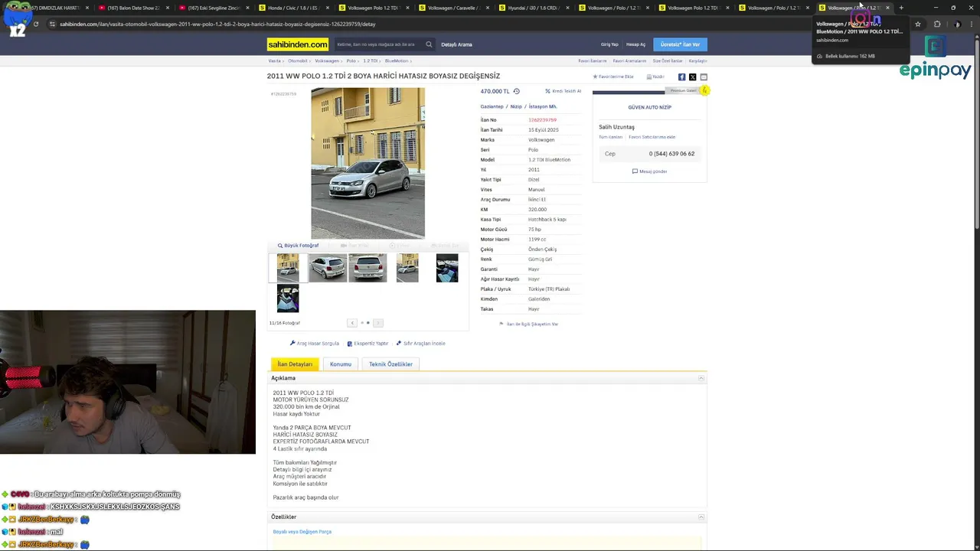Viewport: 980px width, 551px height.
Task: Click the Sıfır Araçları İncele icon
Action: click(x=399, y=344)
